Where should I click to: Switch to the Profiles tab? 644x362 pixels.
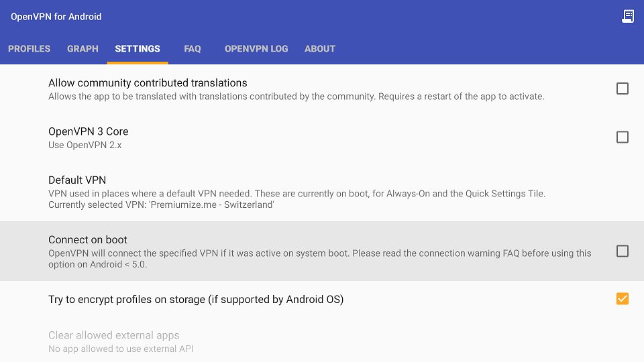click(x=29, y=49)
